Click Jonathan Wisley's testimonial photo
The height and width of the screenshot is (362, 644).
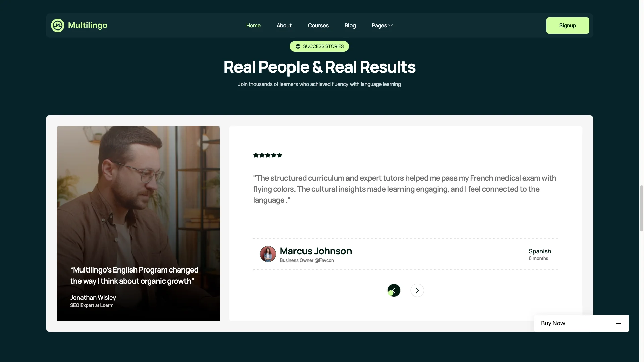pos(138,224)
